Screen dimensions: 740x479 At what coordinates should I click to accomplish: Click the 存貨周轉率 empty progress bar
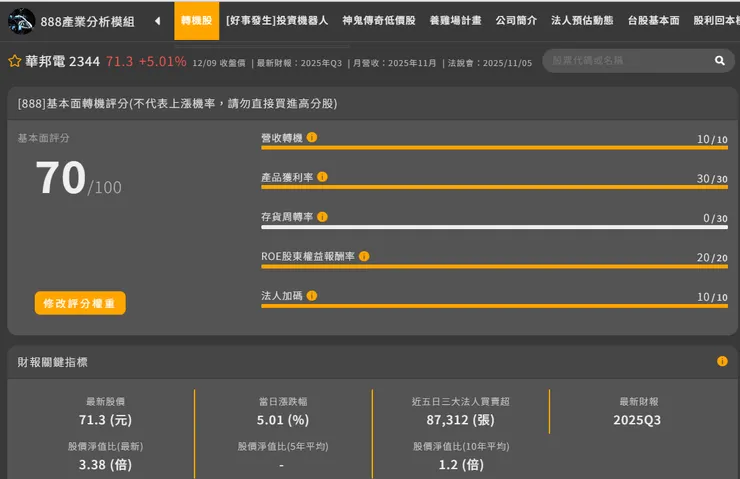(x=494, y=227)
